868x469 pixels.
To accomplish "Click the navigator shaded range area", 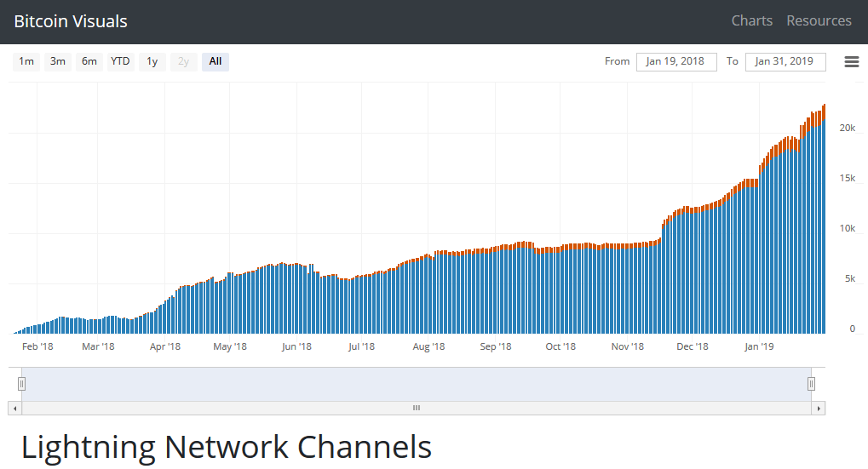I will pos(417,384).
